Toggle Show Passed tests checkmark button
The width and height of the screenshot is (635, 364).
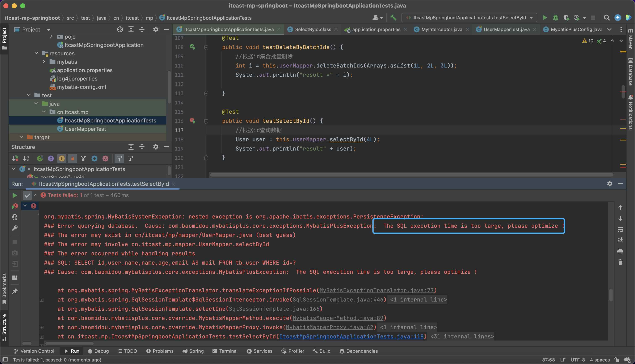(27, 195)
